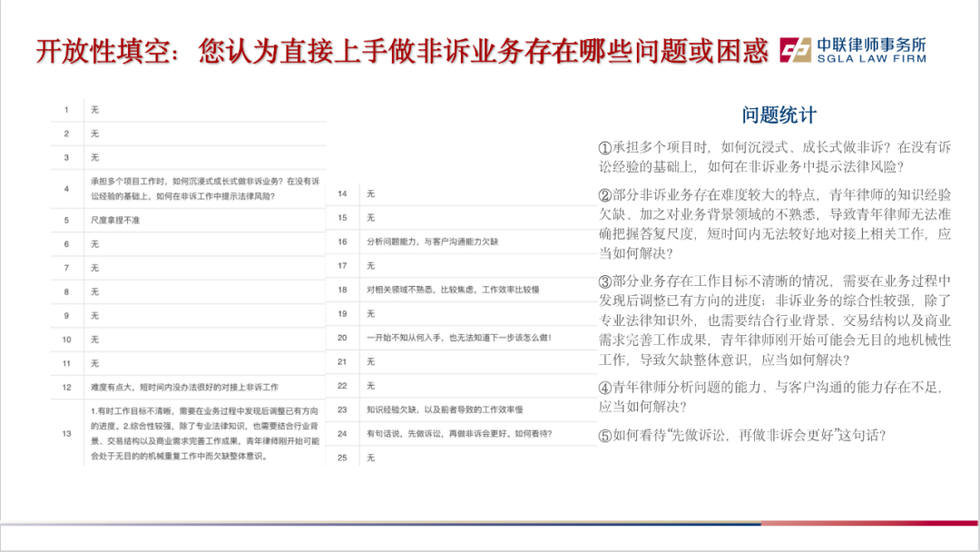Click summary item ② about 部分非诉业务存在难度较大

(774, 224)
